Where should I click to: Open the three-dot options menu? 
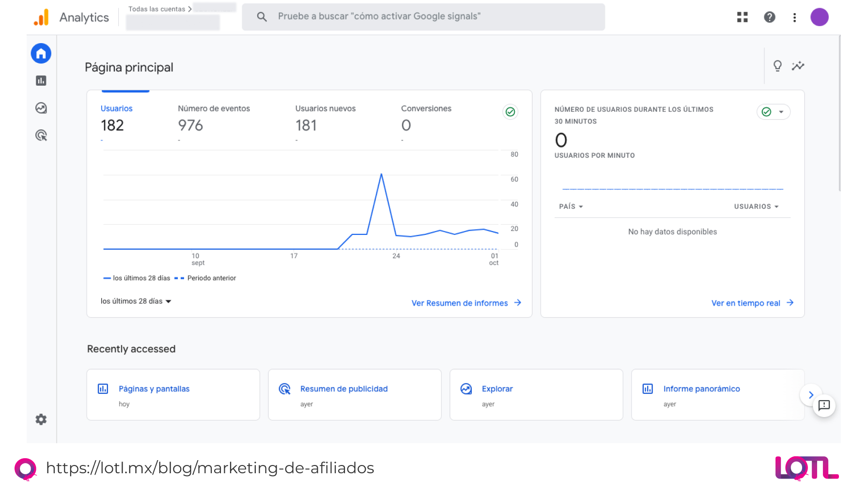tap(794, 17)
